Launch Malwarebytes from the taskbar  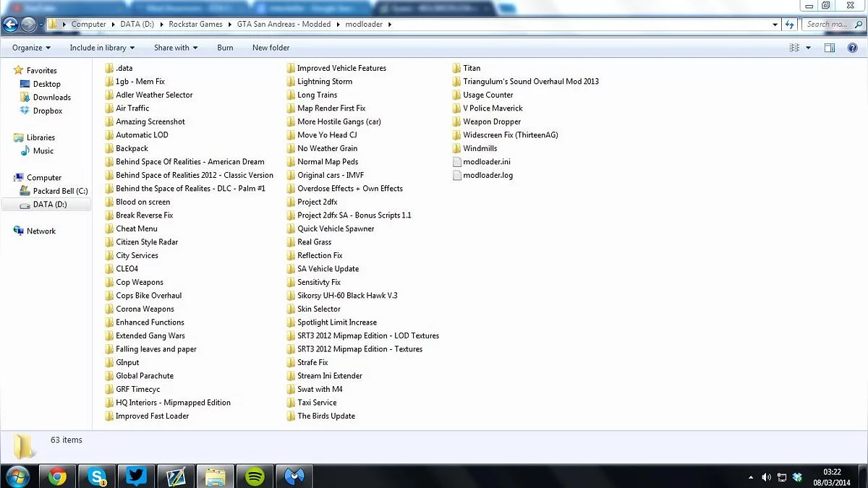point(294,476)
